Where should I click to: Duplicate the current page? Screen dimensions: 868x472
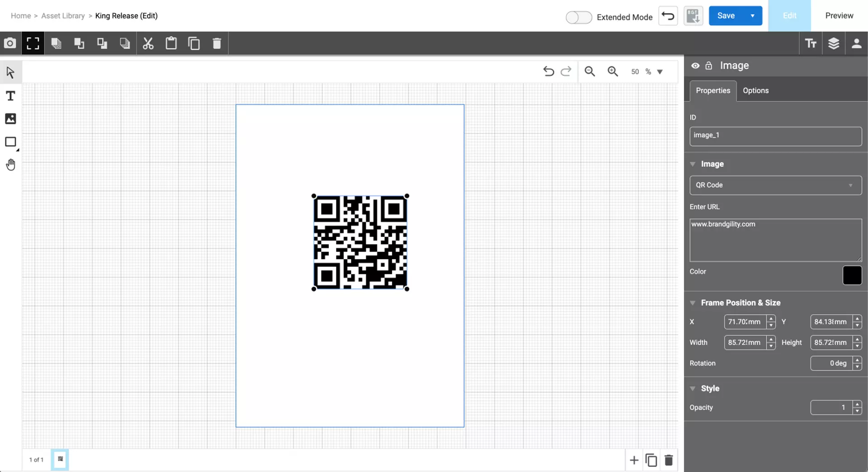pyautogui.click(x=651, y=460)
